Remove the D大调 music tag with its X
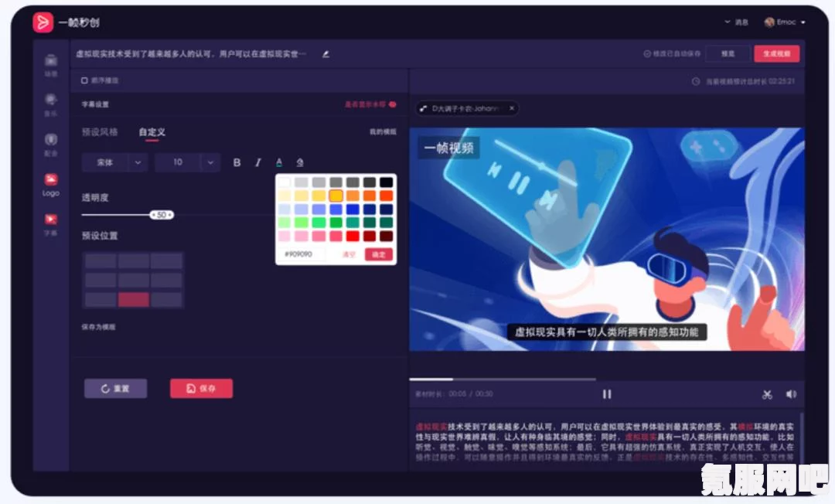This screenshot has height=504, width=835. pos(512,108)
